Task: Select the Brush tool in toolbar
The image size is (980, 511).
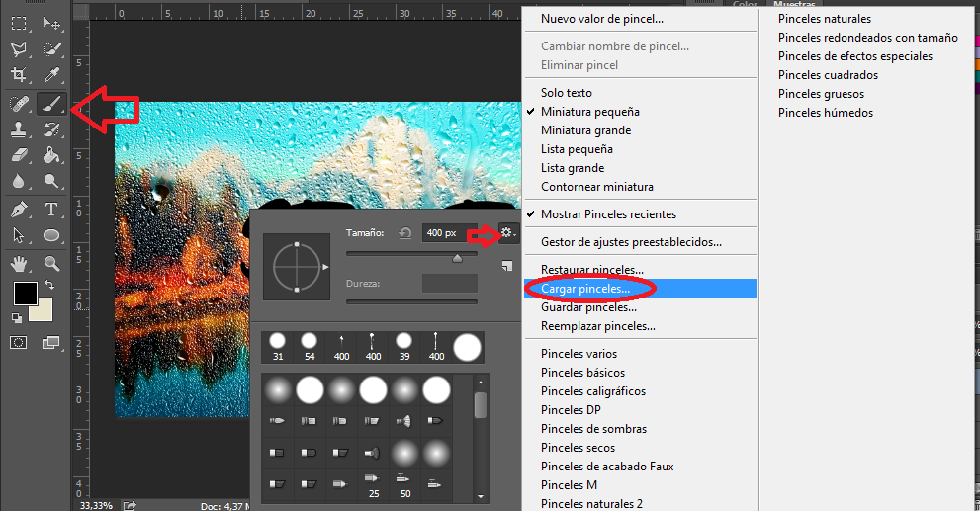Action: [x=51, y=103]
